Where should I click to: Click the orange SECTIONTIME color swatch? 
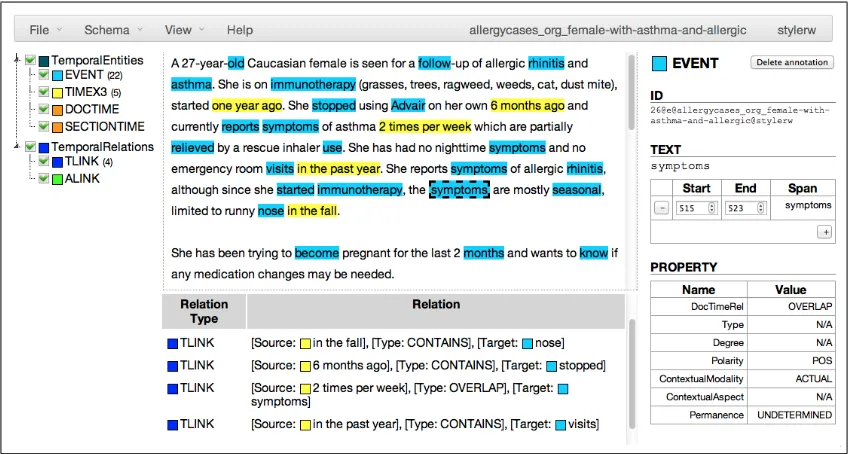click(x=57, y=127)
